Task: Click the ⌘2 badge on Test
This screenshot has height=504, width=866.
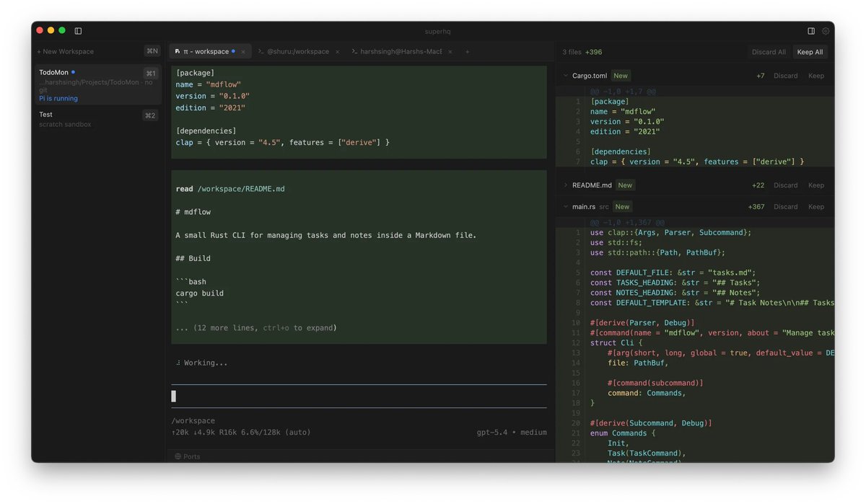Action: click(x=150, y=115)
